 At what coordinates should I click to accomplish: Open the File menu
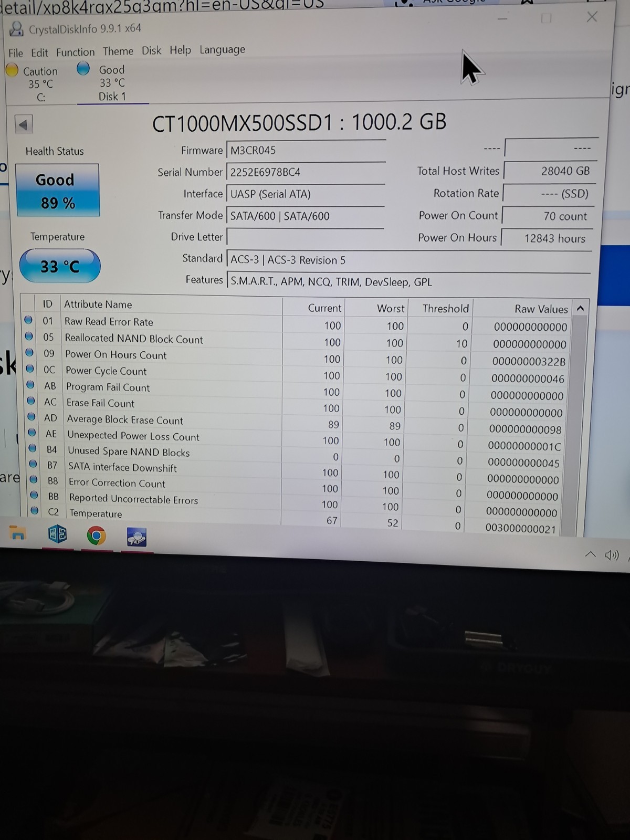[15, 52]
